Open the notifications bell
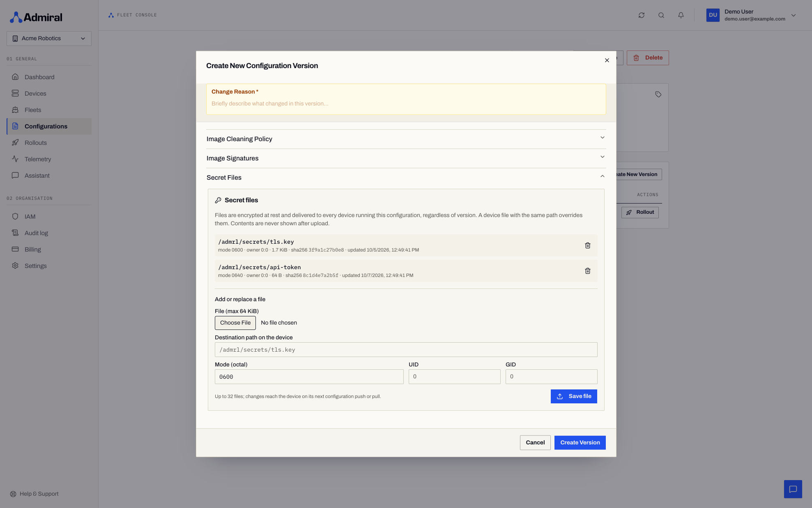Viewport: 812px width, 508px height. pyautogui.click(x=681, y=15)
